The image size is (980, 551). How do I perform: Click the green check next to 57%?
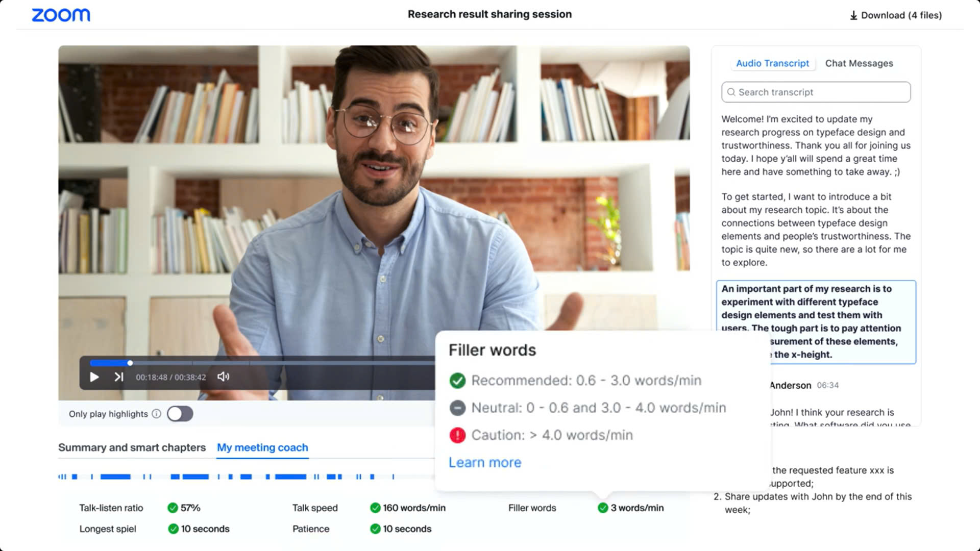(x=173, y=508)
